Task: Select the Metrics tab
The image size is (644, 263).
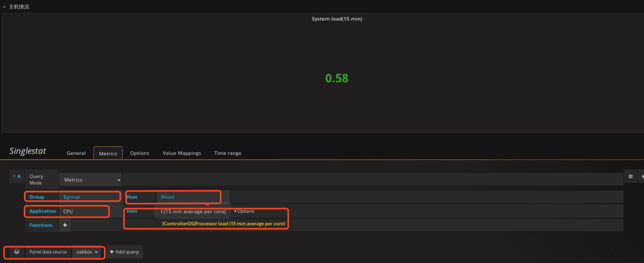Action: 108,153
